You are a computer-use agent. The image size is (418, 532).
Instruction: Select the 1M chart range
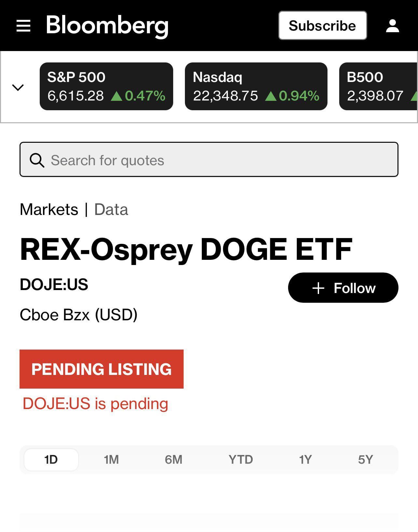(x=111, y=459)
